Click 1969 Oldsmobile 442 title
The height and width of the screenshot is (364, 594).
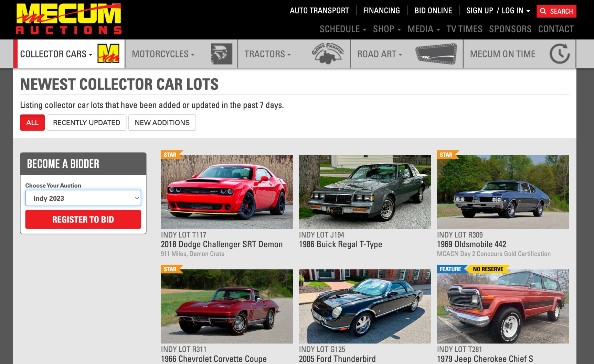click(x=471, y=244)
